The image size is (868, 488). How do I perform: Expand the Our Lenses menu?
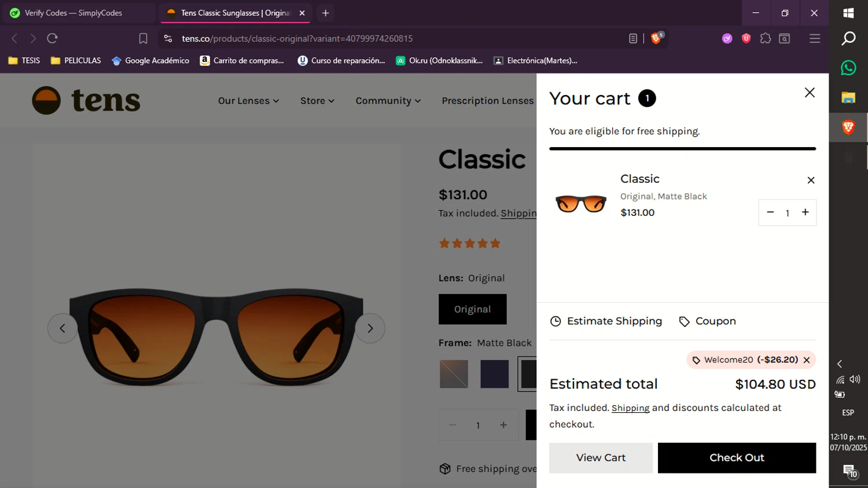(x=248, y=101)
